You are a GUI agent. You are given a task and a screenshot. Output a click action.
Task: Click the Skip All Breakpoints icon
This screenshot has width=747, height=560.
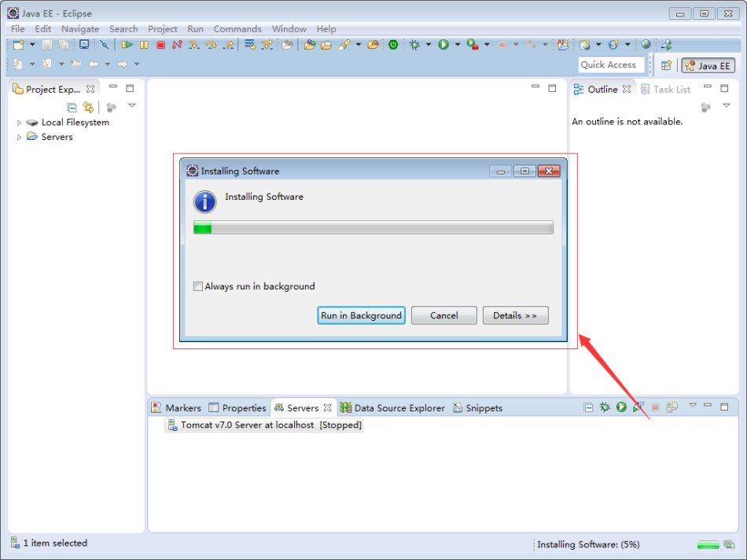pyautogui.click(x=105, y=45)
